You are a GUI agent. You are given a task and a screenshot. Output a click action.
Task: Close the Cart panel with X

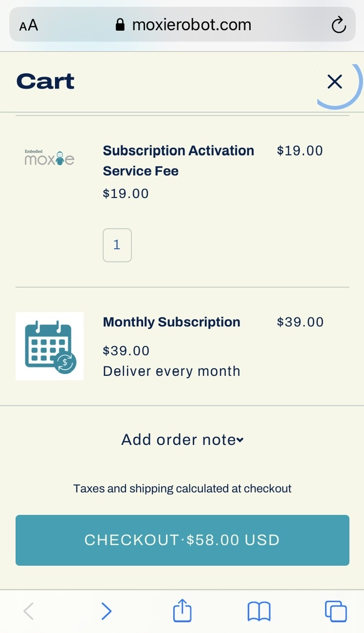(x=335, y=82)
